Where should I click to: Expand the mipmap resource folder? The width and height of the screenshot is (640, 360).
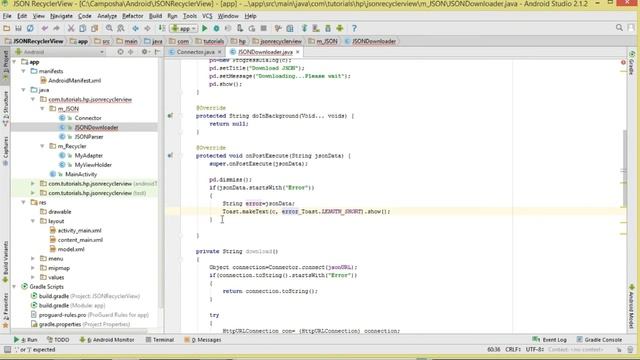33,268
